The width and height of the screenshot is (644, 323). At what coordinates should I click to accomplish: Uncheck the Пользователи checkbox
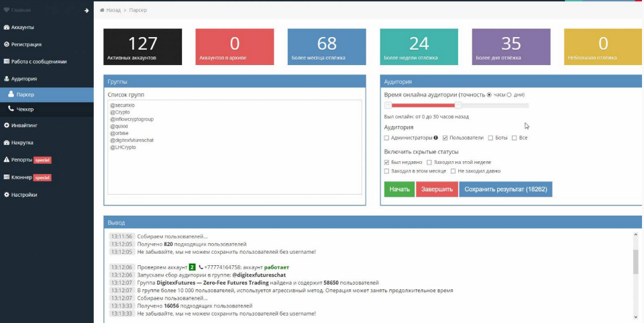click(x=445, y=138)
